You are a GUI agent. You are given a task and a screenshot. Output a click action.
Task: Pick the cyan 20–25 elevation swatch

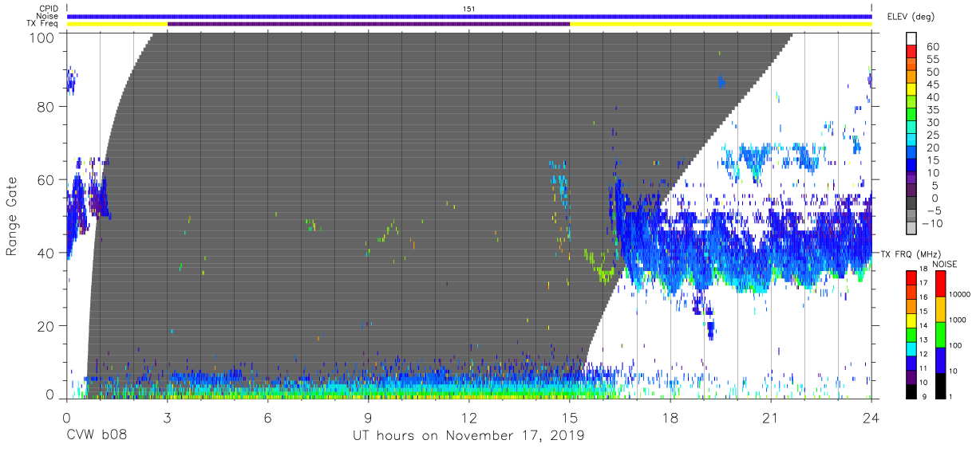pos(911,141)
